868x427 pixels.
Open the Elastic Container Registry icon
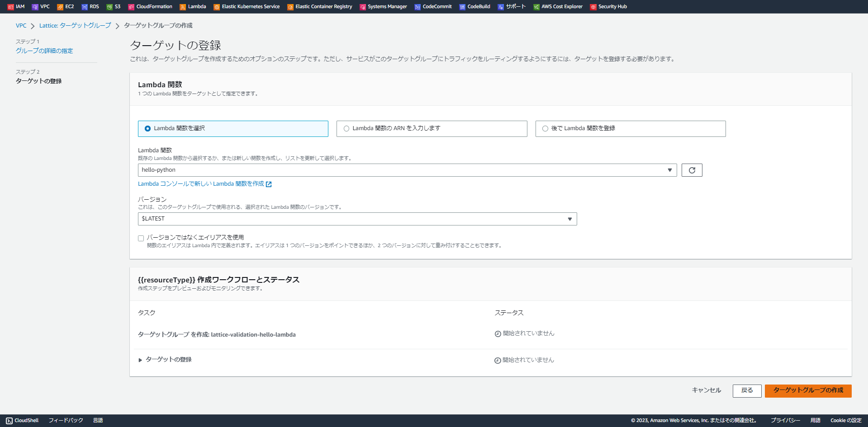pyautogui.click(x=290, y=7)
